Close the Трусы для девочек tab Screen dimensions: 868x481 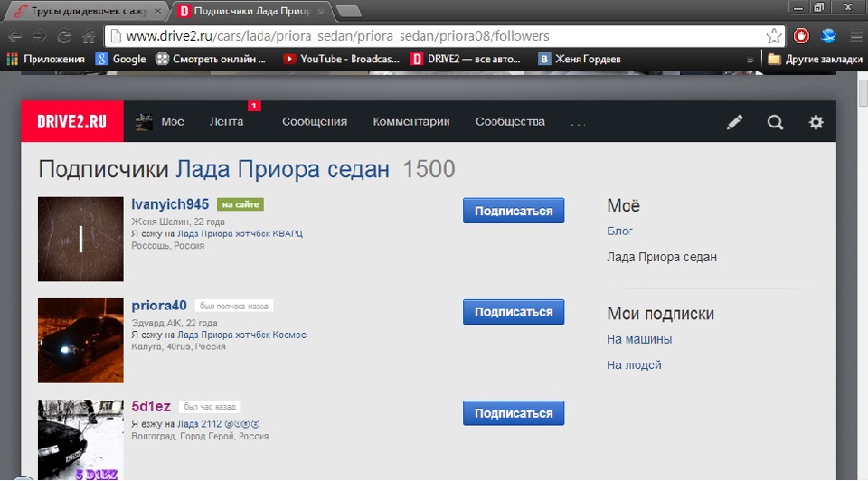[x=157, y=11]
